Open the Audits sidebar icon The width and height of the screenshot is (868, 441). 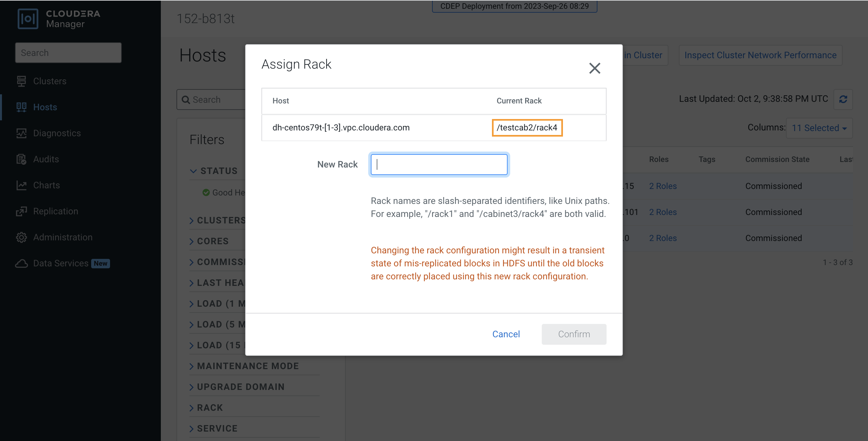tap(21, 159)
